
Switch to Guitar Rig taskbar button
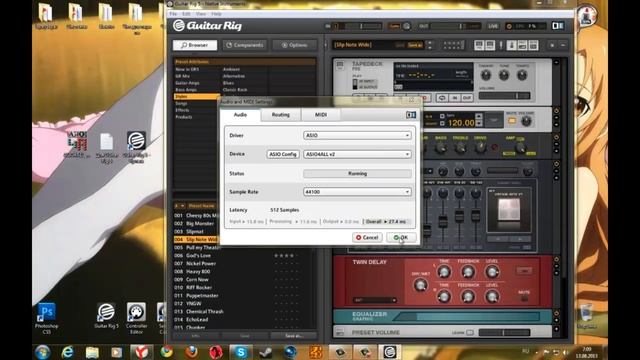(390, 352)
